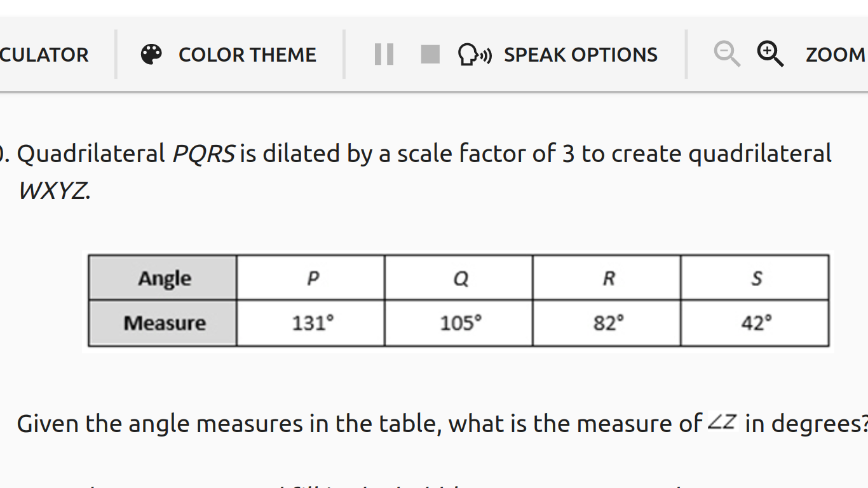Image resolution: width=868 pixels, height=488 pixels.
Task: Select the 131° measure cell
Action: [310, 322]
